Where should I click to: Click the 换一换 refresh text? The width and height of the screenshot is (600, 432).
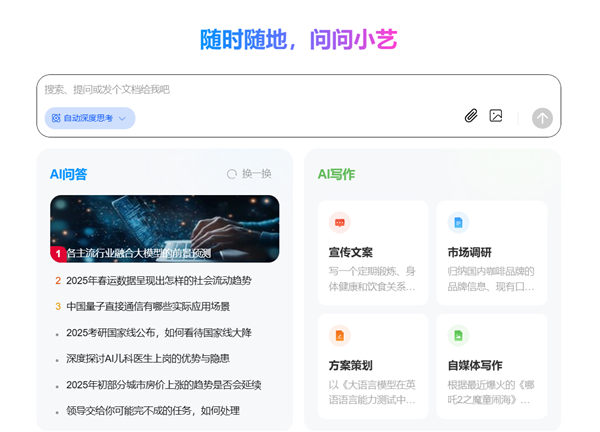pos(257,174)
